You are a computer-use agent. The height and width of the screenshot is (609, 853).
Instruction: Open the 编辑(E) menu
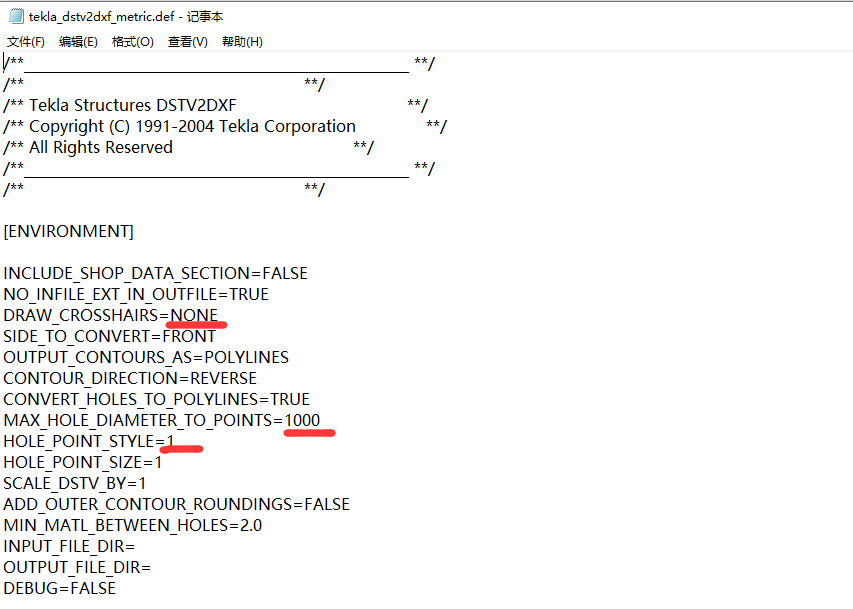click(x=78, y=42)
